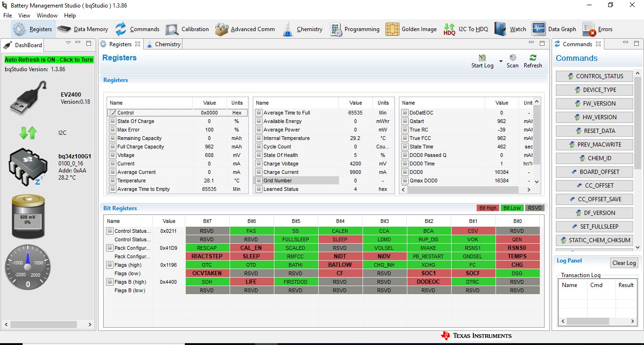Open Watch book icon
644x345 pixels.
[x=500, y=29]
